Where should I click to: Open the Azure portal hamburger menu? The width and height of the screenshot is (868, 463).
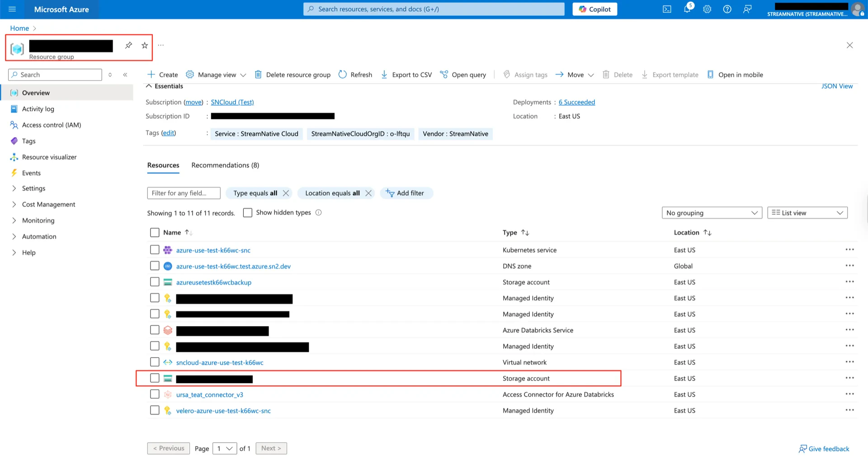click(12, 9)
